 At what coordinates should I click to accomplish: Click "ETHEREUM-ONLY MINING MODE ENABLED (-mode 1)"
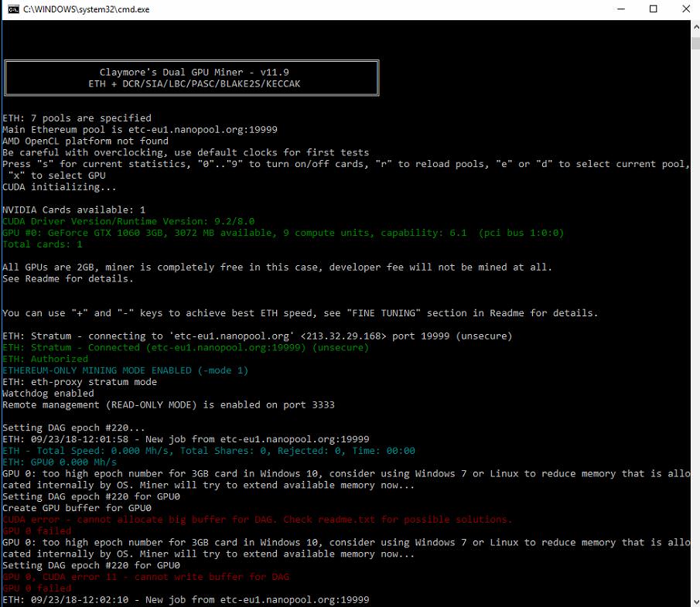(125, 370)
